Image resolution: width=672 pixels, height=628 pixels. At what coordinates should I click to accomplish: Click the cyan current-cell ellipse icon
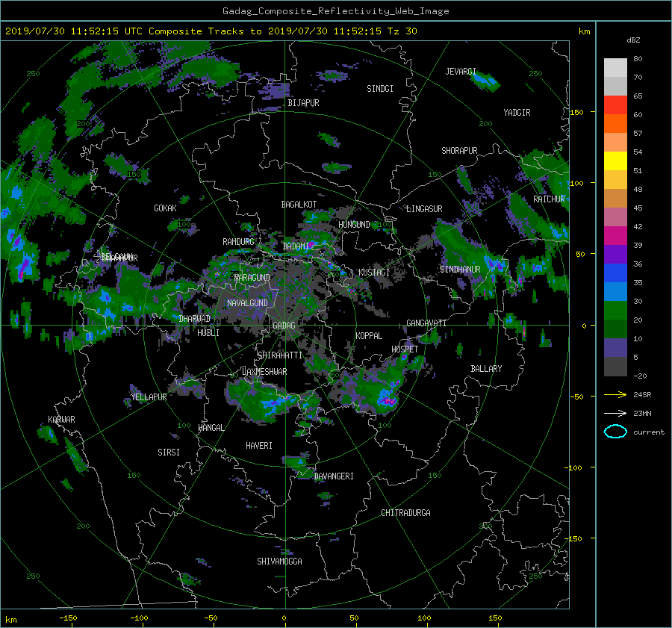615,432
